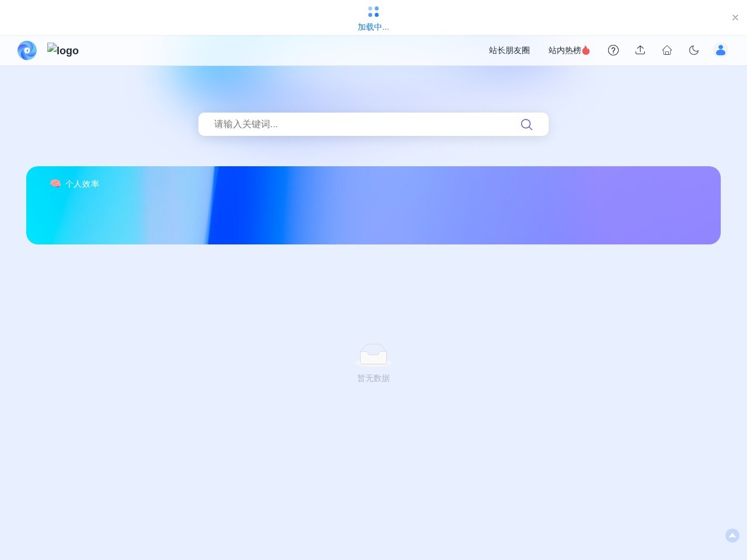The width and height of the screenshot is (747, 560).
Task: Go to home via house icon
Action: click(x=667, y=50)
